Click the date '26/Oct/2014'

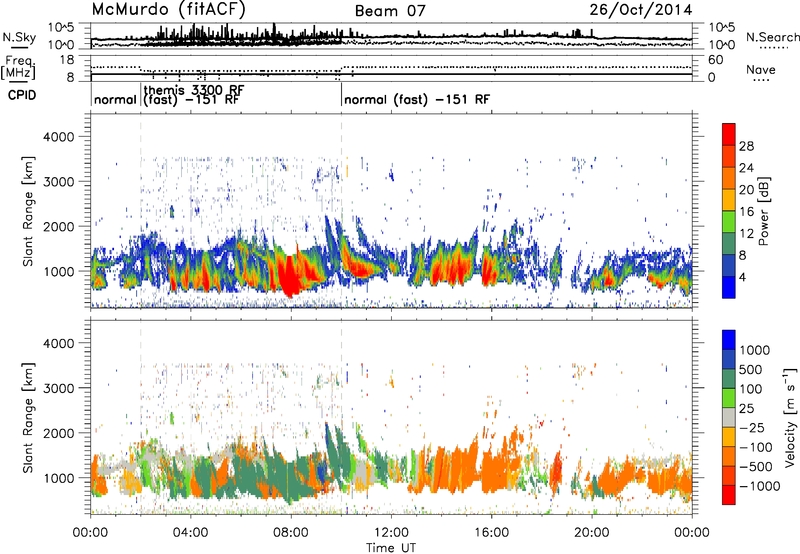[641, 10]
